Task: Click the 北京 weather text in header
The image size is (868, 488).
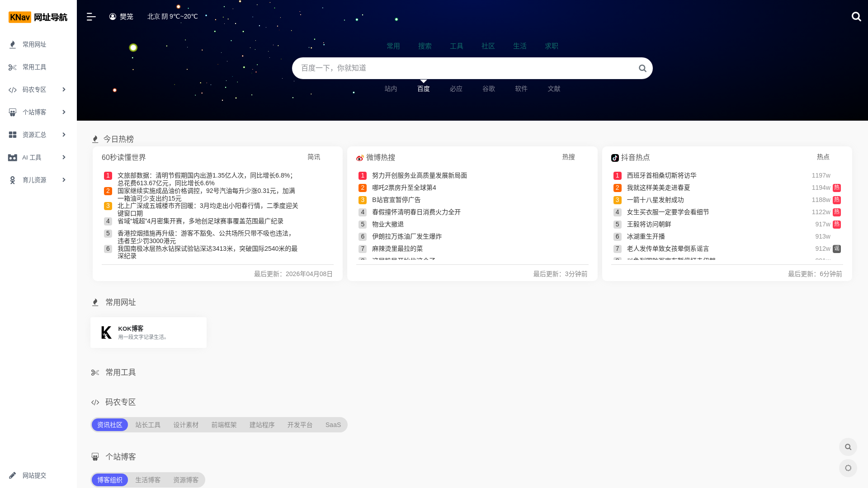Action: pyautogui.click(x=173, y=17)
